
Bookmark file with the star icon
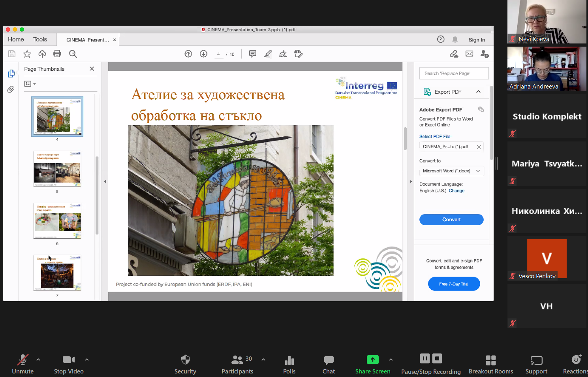click(27, 54)
